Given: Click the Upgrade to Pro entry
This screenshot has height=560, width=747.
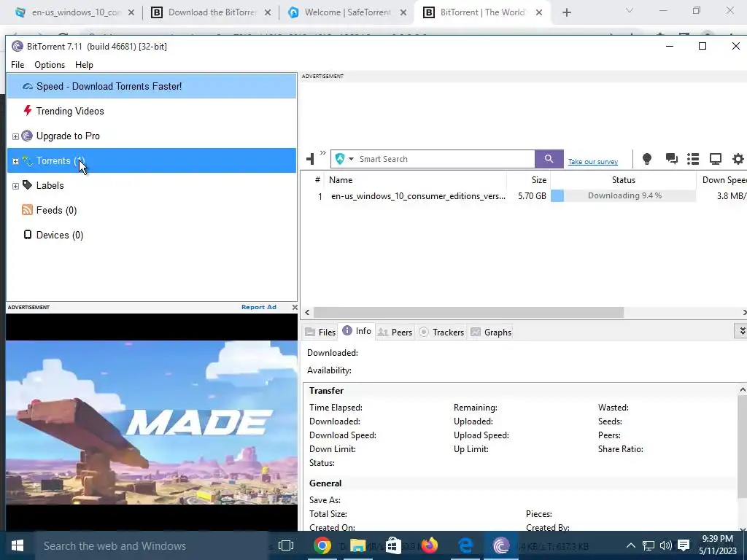Looking at the screenshot, I should [x=68, y=136].
